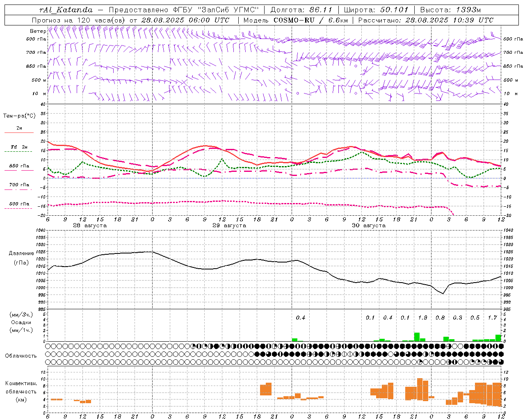Select the Широта: 50.101 value
Screen dimensions: 525x420
[376, 10]
